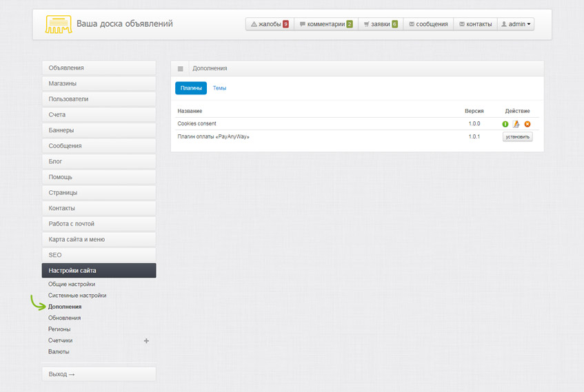The width and height of the screenshot is (584, 392).
Task: Open Пользователи in sidebar menu
Action: pyautogui.click(x=99, y=99)
